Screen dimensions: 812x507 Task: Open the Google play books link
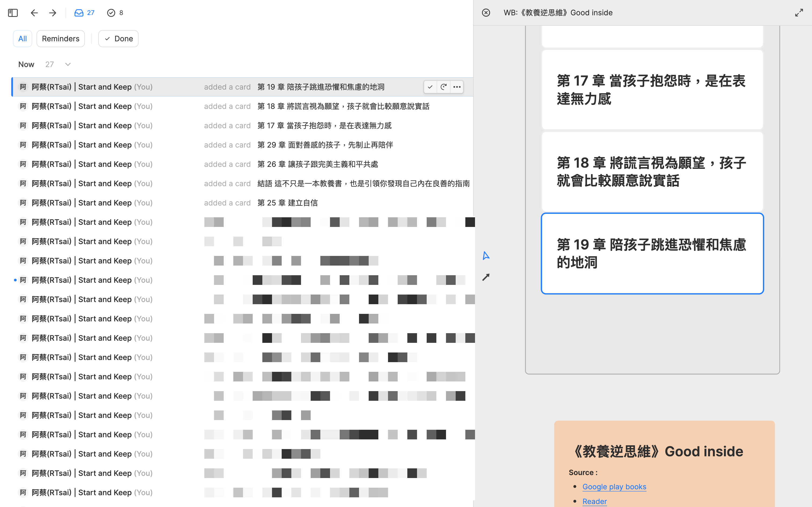point(614,487)
